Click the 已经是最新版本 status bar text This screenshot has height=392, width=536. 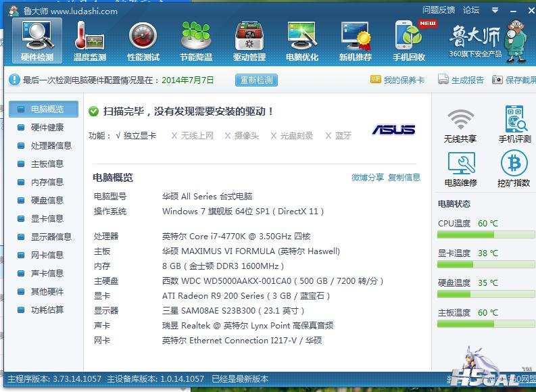[x=240, y=378]
